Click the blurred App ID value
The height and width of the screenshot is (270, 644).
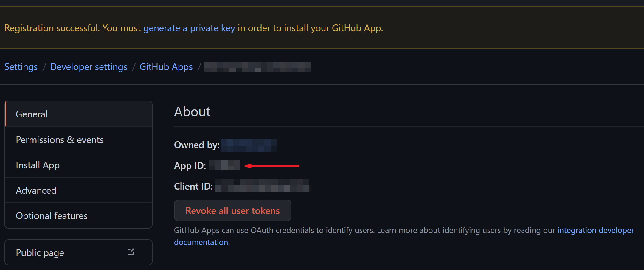point(224,165)
